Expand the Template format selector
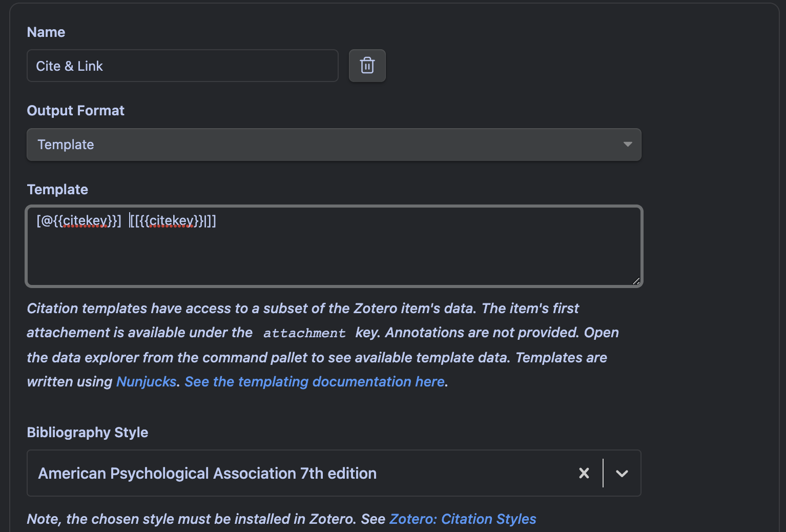Screen dimensions: 786x532 pyautogui.click(x=334, y=145)
